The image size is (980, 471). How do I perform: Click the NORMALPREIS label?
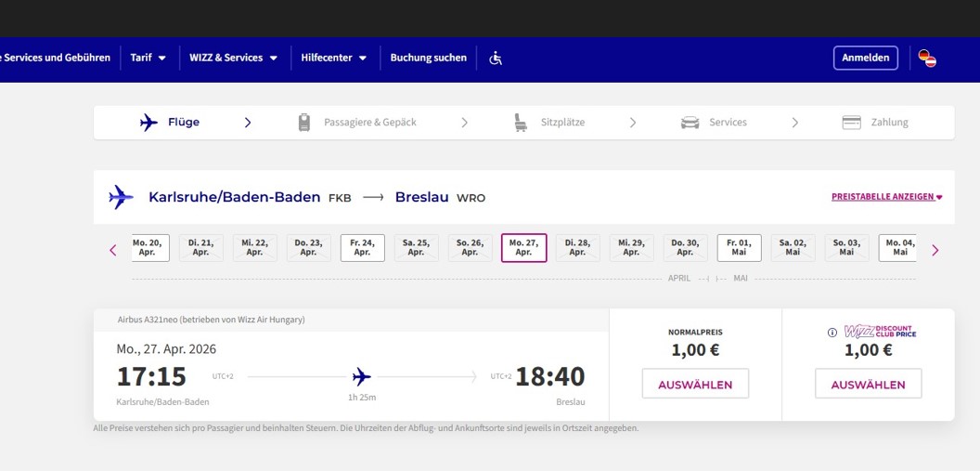point(695,333)
